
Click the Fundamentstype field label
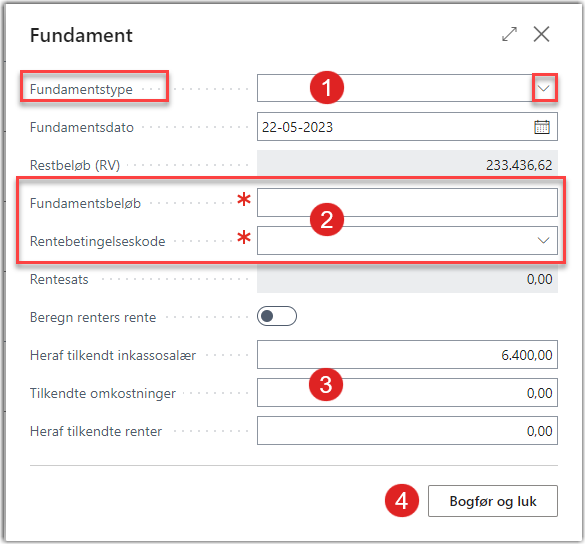point(81,89)
